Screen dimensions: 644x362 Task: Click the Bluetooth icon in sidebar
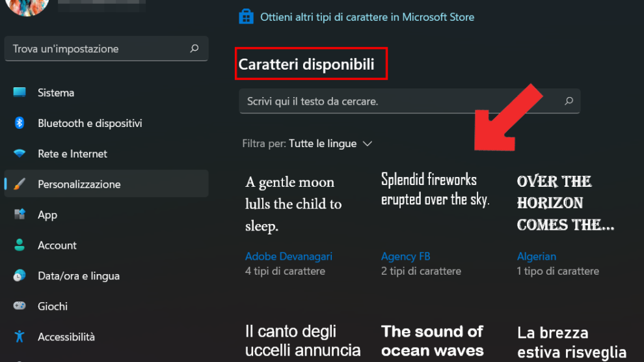pyautogui.click(x=20, y=123)
